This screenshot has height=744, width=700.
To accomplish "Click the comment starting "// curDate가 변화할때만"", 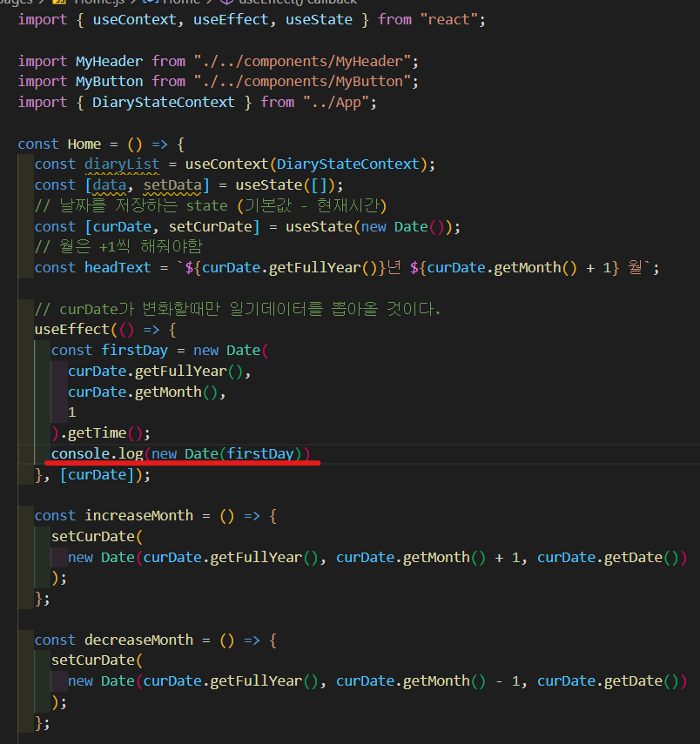I will (x=238, y=310).
